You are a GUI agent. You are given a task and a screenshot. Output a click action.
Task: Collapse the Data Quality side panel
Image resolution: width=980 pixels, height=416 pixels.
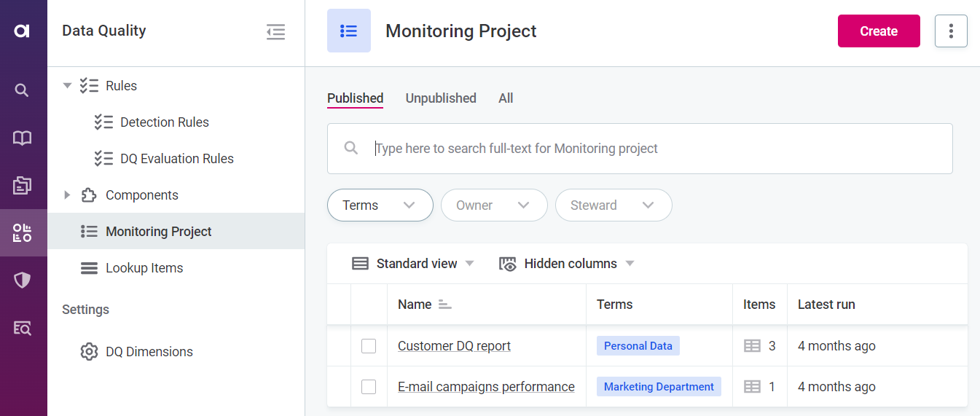click(275, 31)
